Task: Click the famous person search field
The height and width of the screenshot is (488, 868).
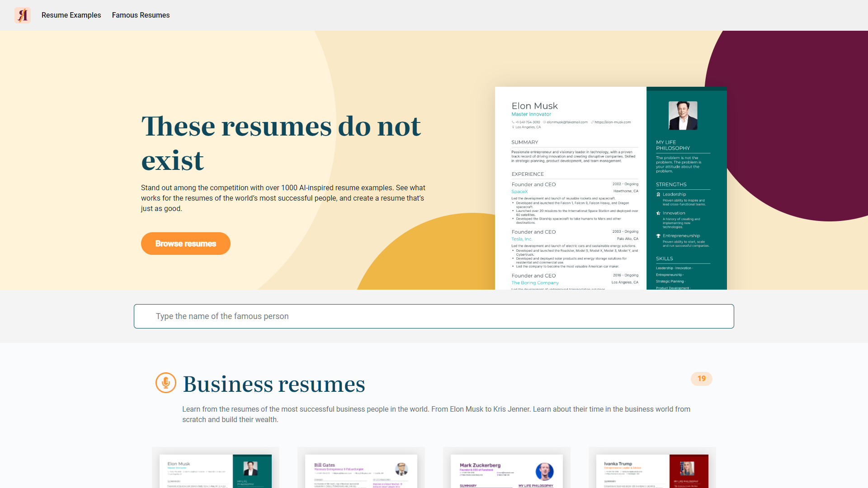Action: [433, 316]
